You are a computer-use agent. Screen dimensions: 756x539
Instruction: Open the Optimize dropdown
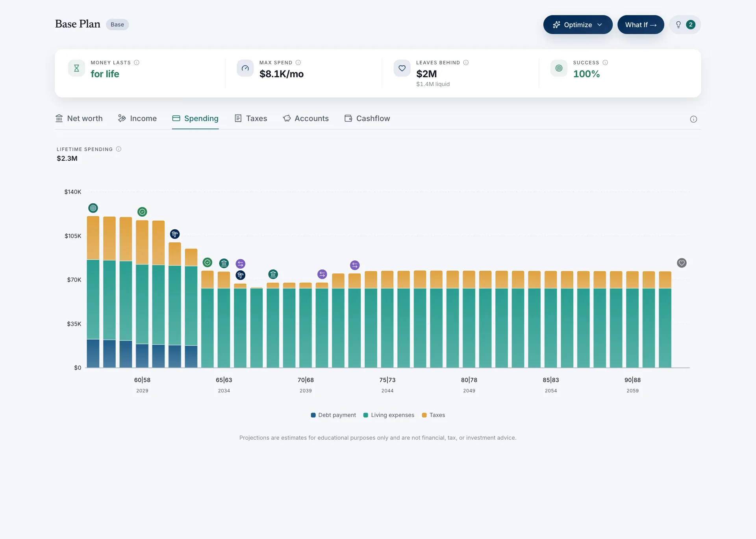pos(578,24)
